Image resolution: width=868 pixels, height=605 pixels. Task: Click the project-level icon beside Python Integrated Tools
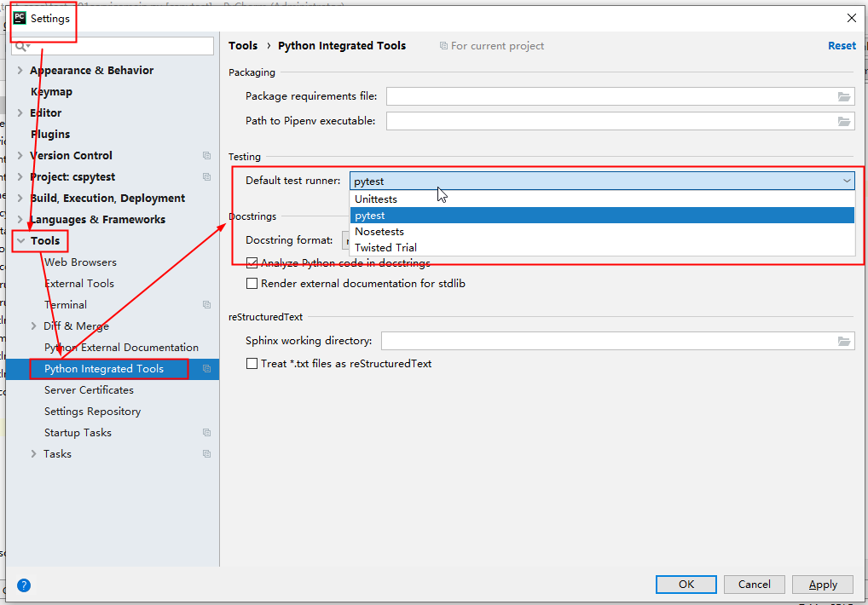(x=206, y=369)
